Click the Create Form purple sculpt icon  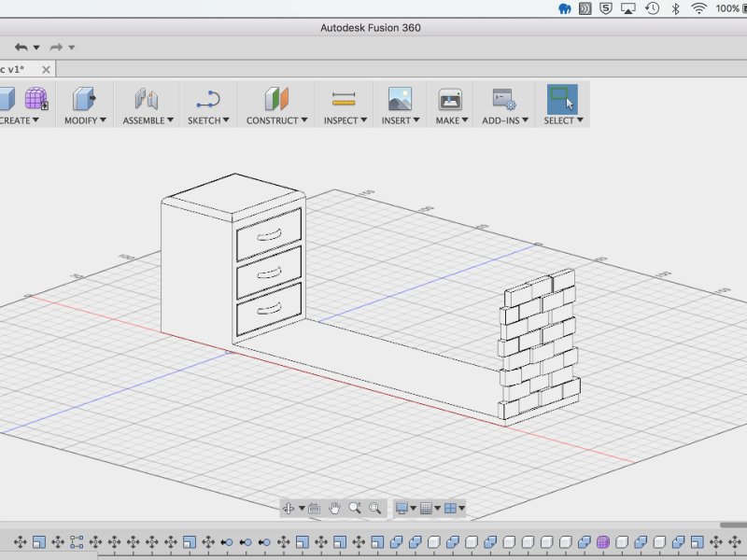click(35, 99)
